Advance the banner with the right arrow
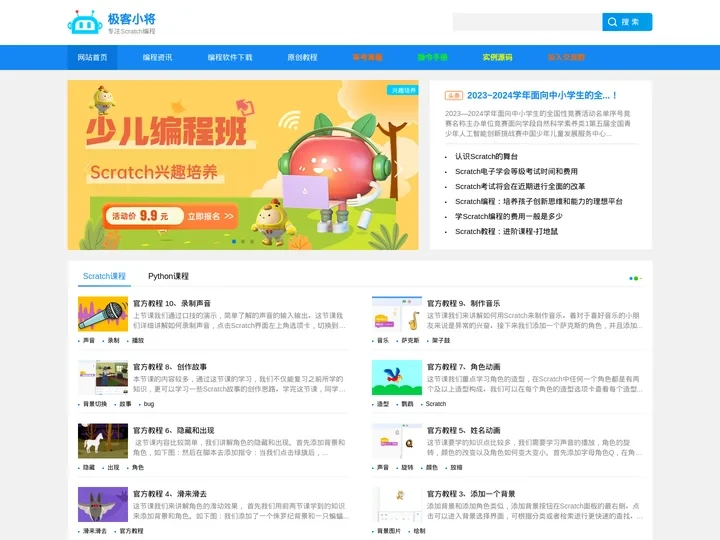This screenshot has height=540, width=720. click(399, 169)
